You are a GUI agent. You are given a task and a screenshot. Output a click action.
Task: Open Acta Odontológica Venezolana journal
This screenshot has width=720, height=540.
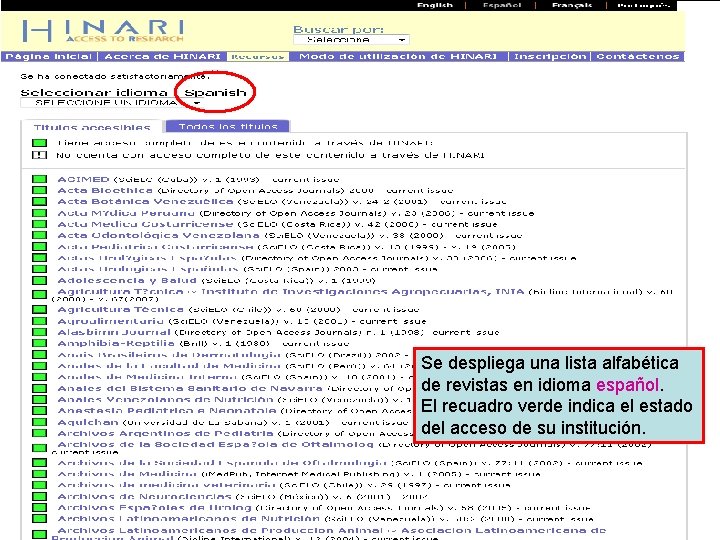(158, 235)
